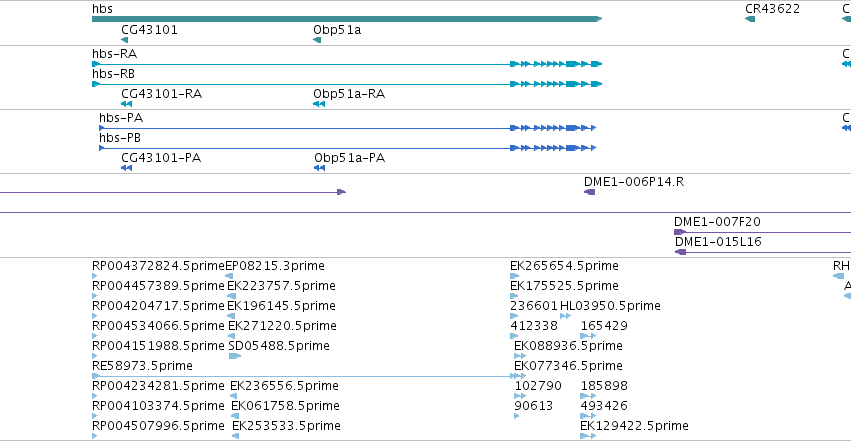
Task: Click the CG43101-PA protein arrow glyph
Action: (x=126, y=168)
